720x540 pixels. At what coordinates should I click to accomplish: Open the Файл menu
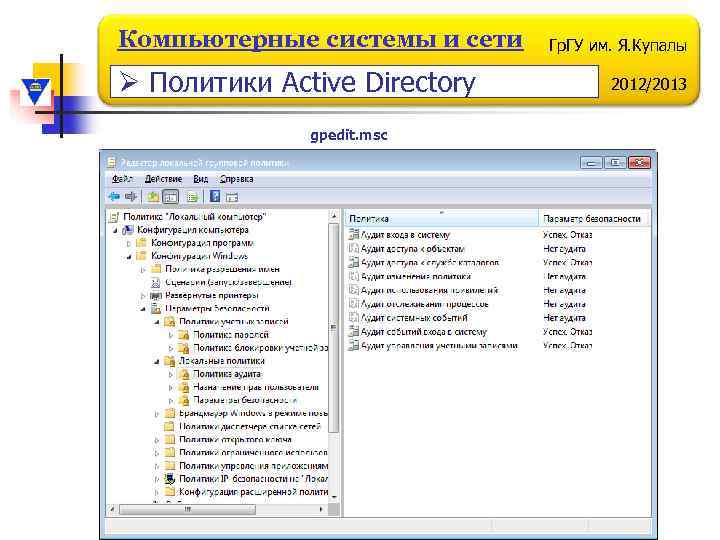click(x=122, y=179)
